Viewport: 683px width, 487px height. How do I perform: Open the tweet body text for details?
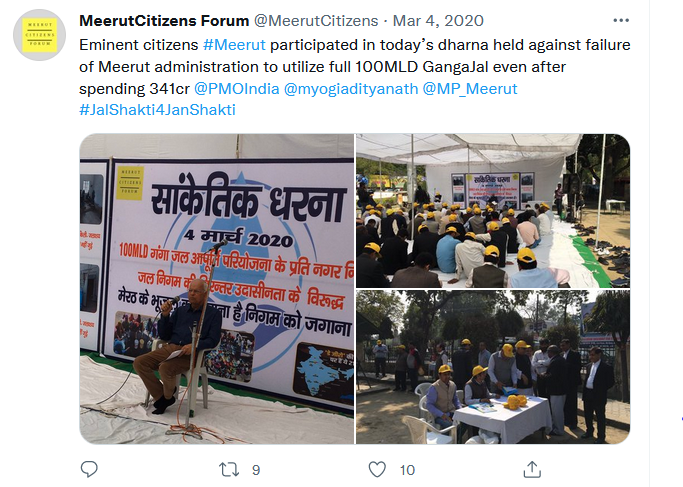(x=355, y=77)
